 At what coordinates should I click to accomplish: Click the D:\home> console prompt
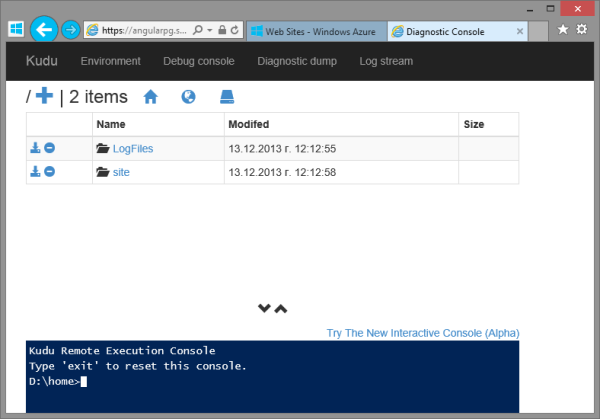pyautogui.click(x=54, y=382)
